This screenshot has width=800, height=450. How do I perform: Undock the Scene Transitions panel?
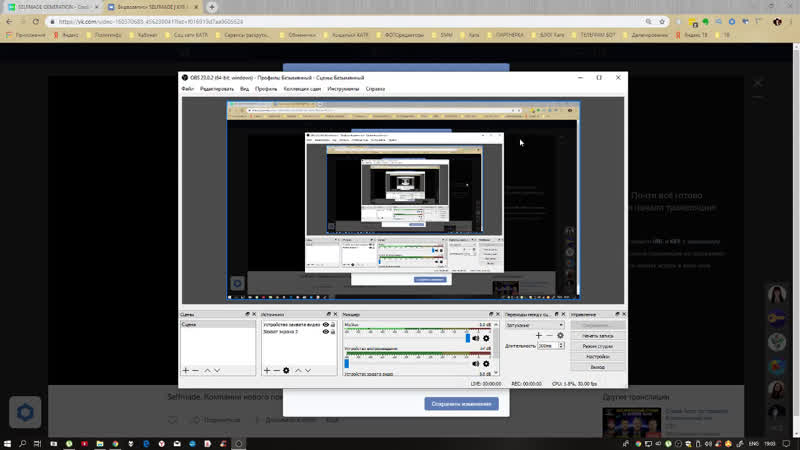point(556,314)
